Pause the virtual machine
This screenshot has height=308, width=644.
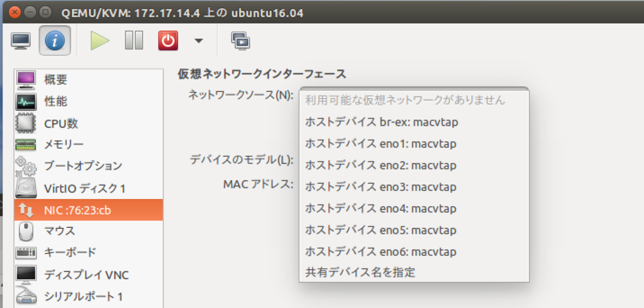pos(133,41)
